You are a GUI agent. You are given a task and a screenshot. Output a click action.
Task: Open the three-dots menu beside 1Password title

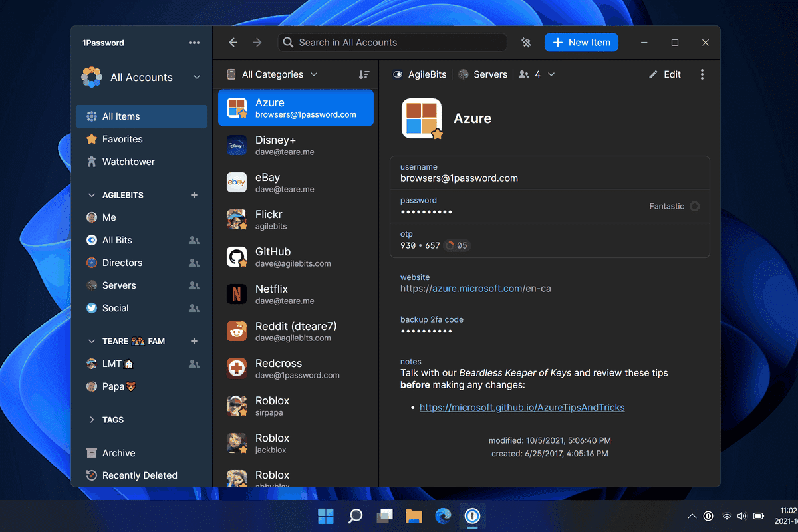(x=194, y=43)
